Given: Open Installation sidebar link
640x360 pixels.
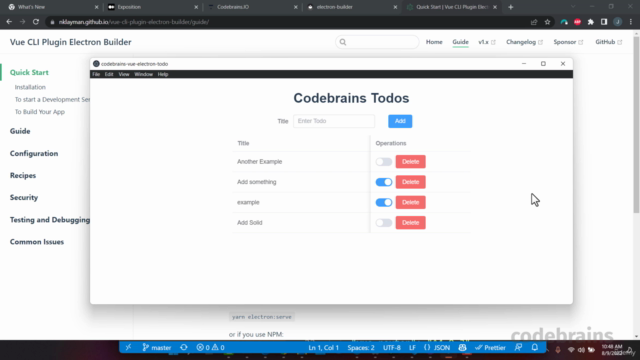Looking at the screenshot, I should pos(30,87).
